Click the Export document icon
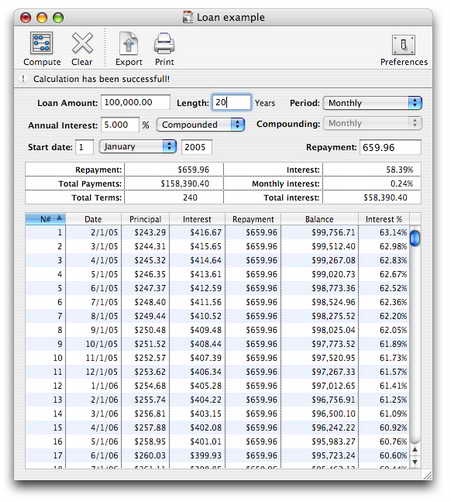 coord(129,43)
